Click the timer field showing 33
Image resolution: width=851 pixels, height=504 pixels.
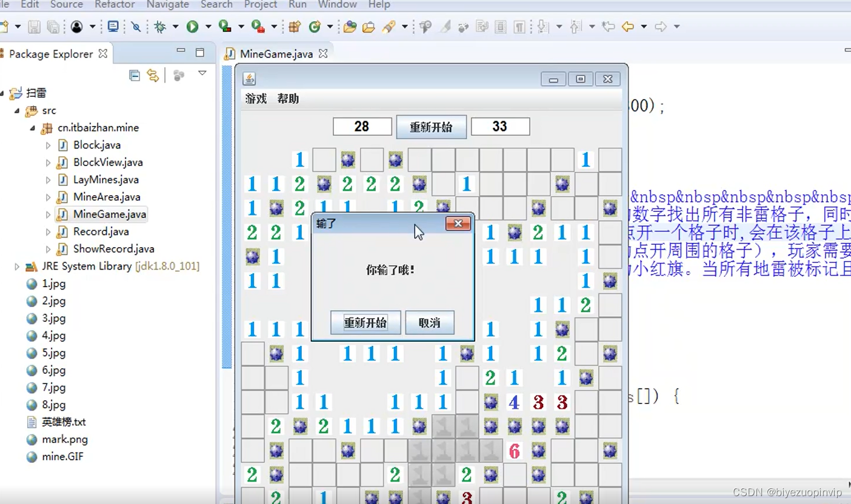point(501,127)
